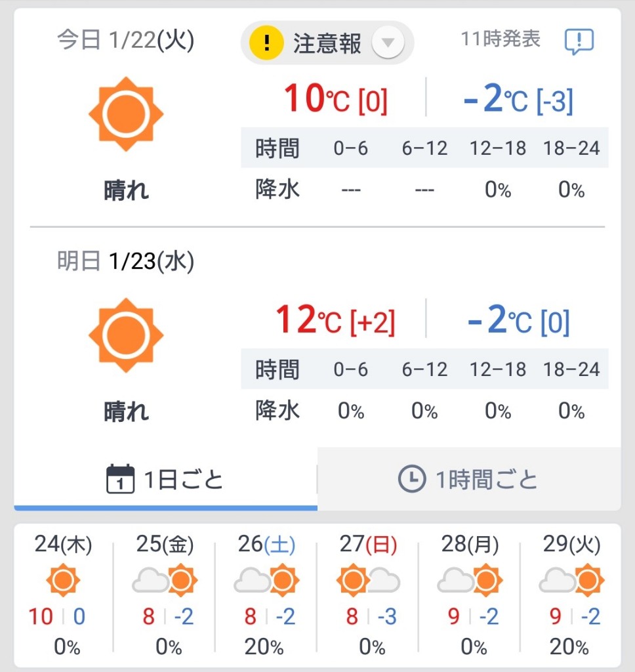Open the 26(土) forecast day
Viewport: 635px width, 672px height.
pos(266,593)
